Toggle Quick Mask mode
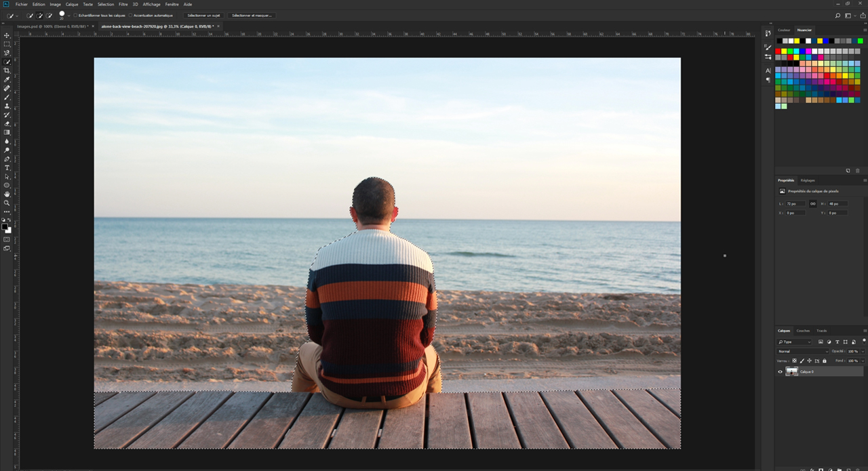Screen dimensions: 868x471 tap(7, 239)
